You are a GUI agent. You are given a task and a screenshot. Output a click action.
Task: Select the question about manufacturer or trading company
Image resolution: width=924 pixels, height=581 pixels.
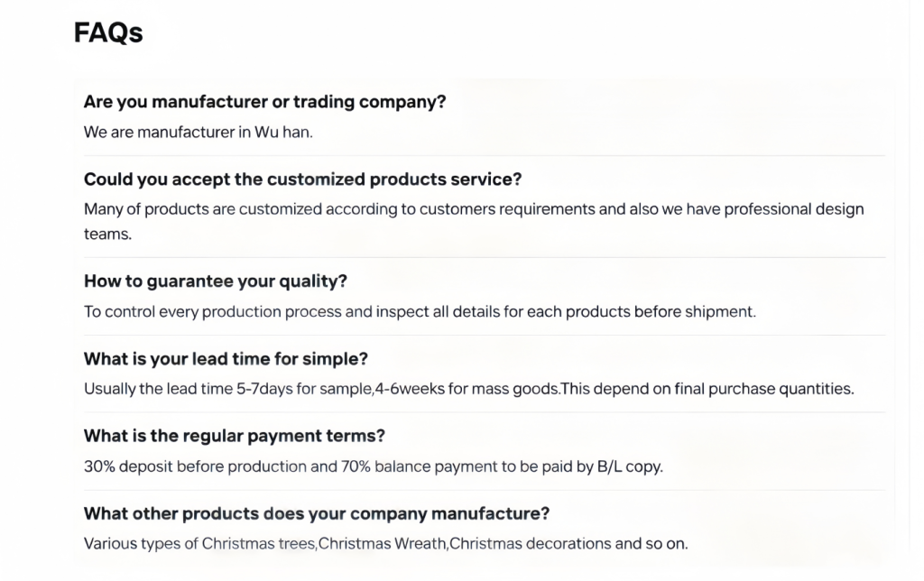click(264, 102)
